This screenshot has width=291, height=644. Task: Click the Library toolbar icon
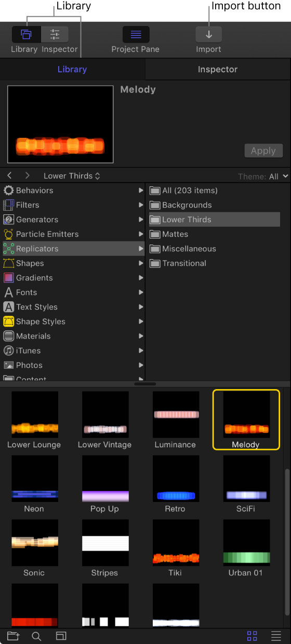[27, 34]
